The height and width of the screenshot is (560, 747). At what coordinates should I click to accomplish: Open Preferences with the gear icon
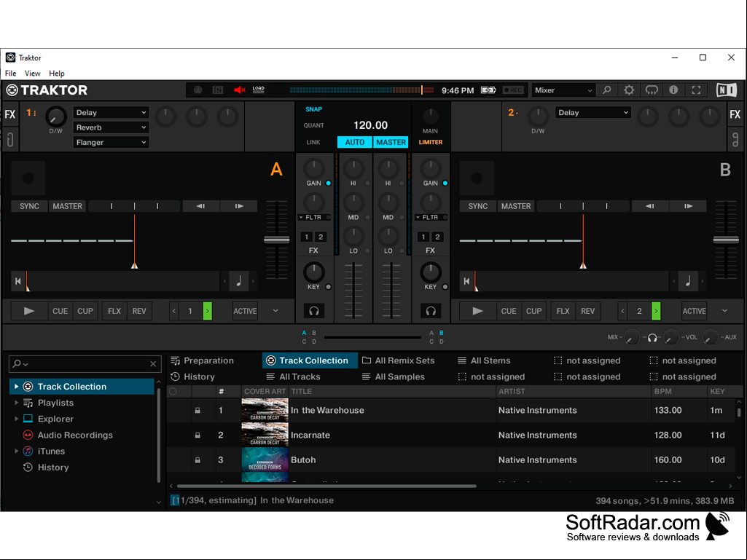click(x=629, y=90)
